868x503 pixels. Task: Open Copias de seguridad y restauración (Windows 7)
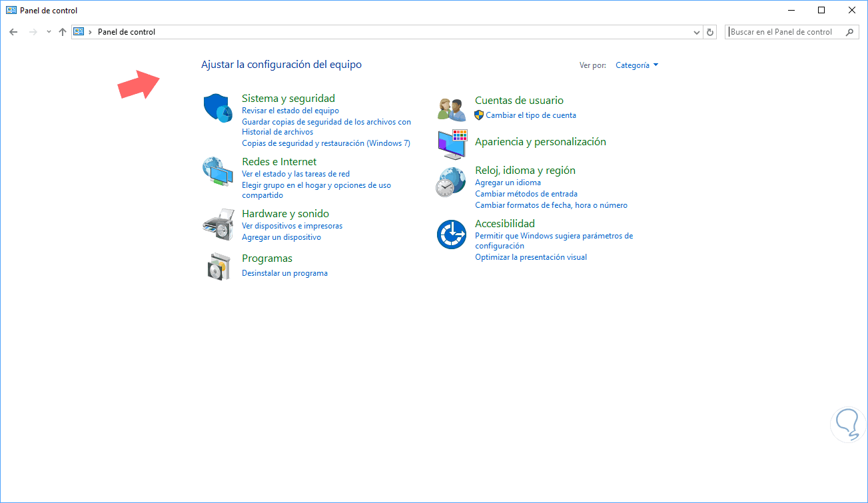click(x=326, y=143)
